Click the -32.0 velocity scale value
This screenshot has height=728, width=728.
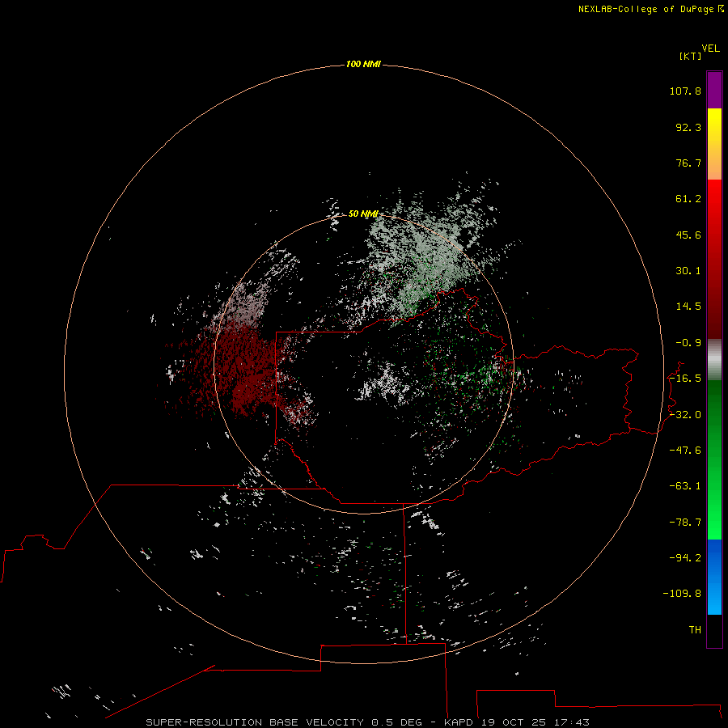(x=685, y=415)
